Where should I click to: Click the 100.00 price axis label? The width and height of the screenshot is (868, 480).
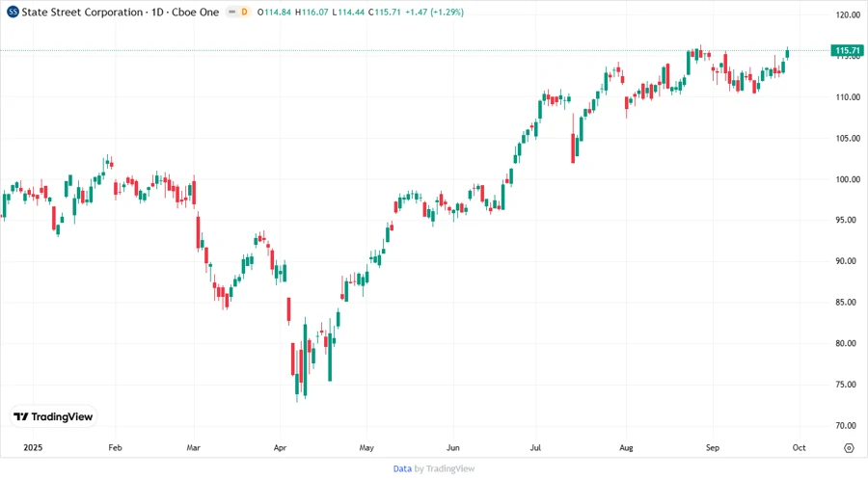coord(848,179)
